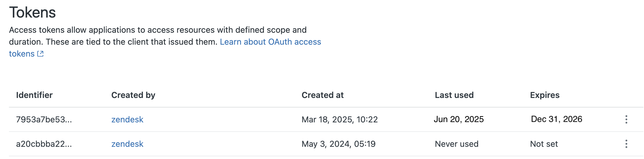Click the Created by column header
This screenshot has width=644, height=159.
tap(133, 95)
